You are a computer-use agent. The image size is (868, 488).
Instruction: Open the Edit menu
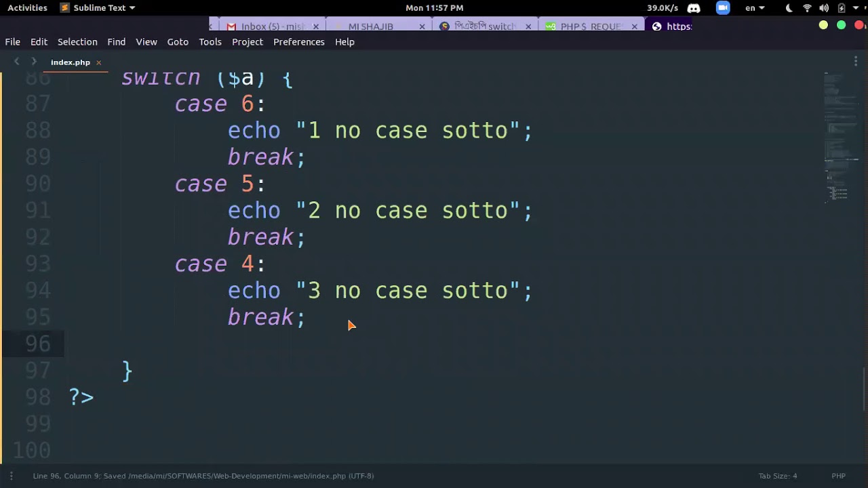[x=39, y=41]
